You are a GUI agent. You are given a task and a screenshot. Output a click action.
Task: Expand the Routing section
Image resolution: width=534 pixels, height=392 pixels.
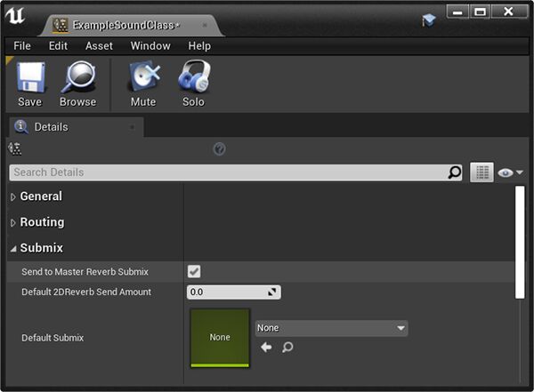pos(13,223)
